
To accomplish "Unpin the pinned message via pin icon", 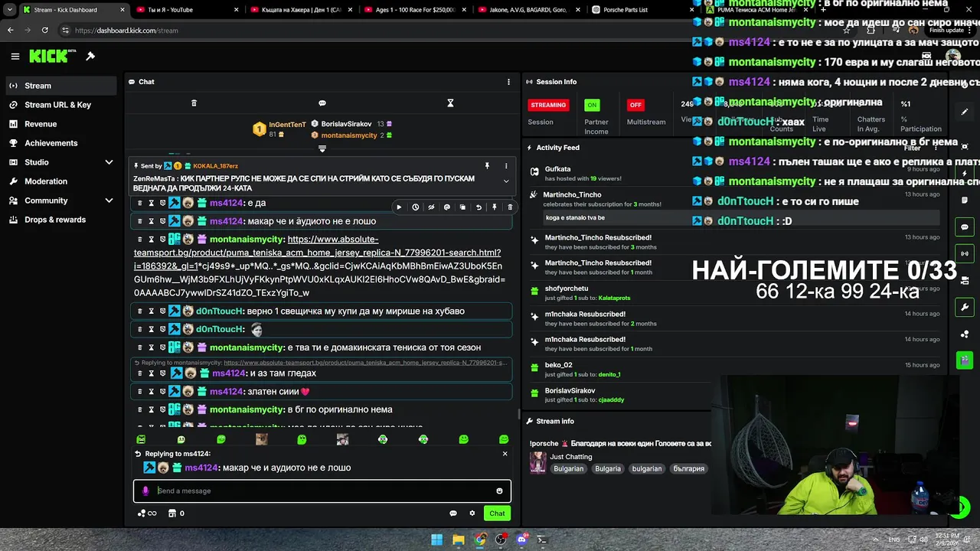I will (x=487, y=165).
